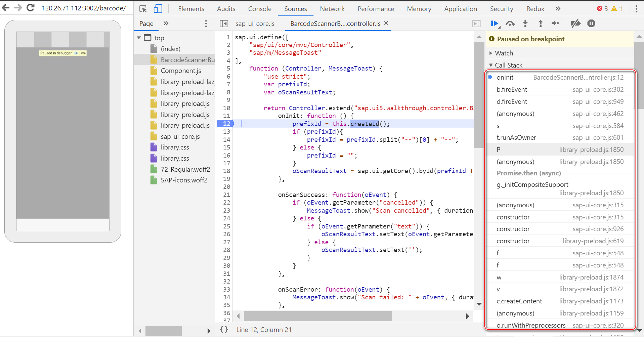Open the Audits tab

(226, 9)
